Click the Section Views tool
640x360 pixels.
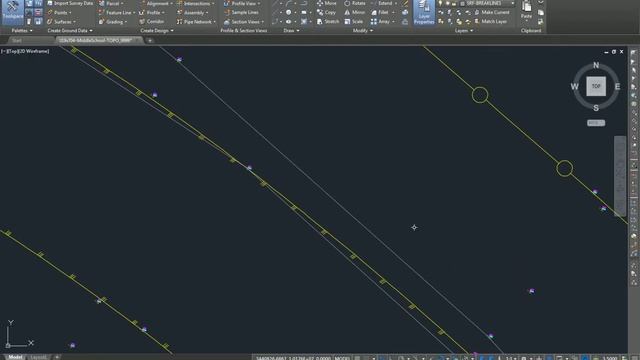243,22
